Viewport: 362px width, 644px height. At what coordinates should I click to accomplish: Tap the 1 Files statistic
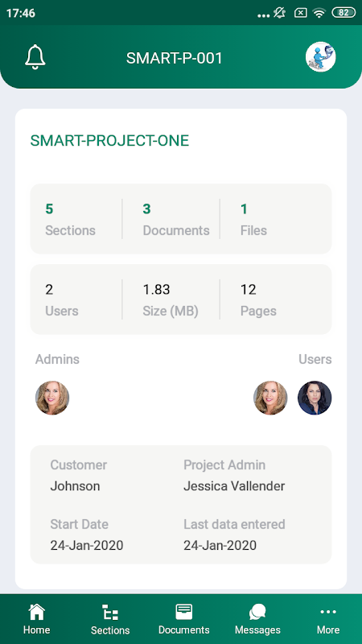tap(253, 219)
